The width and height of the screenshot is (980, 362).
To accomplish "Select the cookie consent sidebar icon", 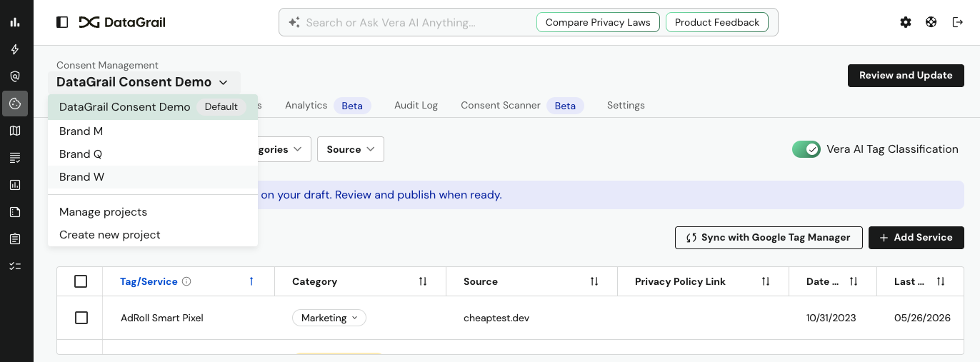I will pos(15,104).
